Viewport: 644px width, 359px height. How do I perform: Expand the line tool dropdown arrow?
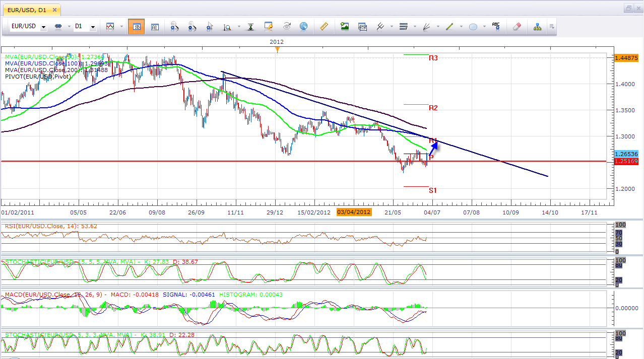click(x=461, y=27)
